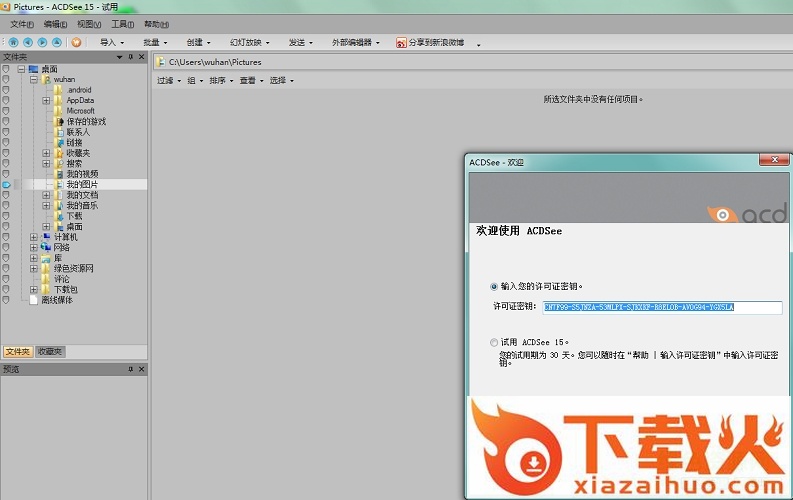This screenshot has height=500, width=793.
Task: Toggle Easy-Select marker beside 桌面 root row
Action: pos(6,69)
